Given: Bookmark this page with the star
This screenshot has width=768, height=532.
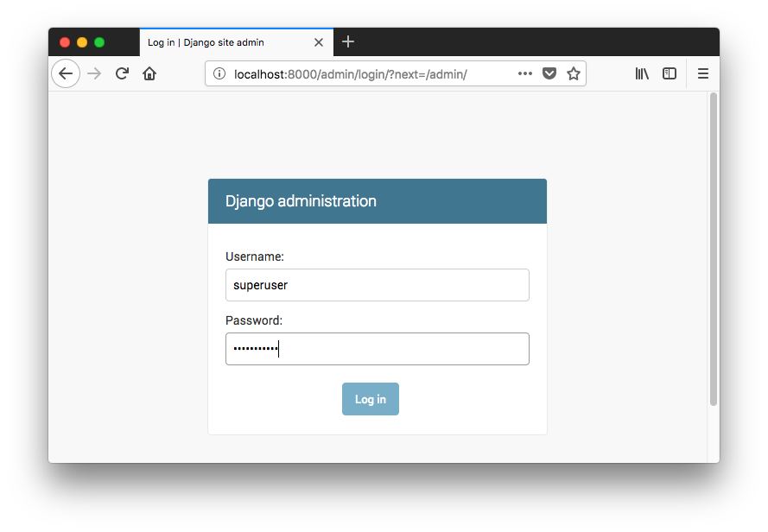Looking at the screenshot, I should click(x=574, y=73).
